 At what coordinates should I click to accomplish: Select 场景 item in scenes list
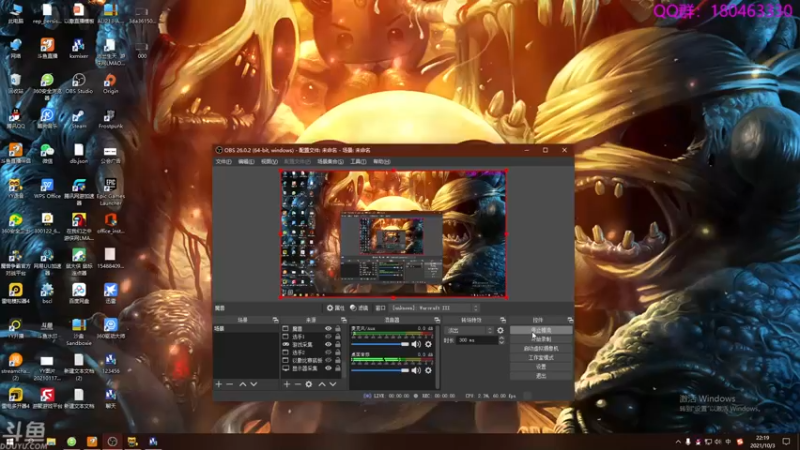click(246, 329)
